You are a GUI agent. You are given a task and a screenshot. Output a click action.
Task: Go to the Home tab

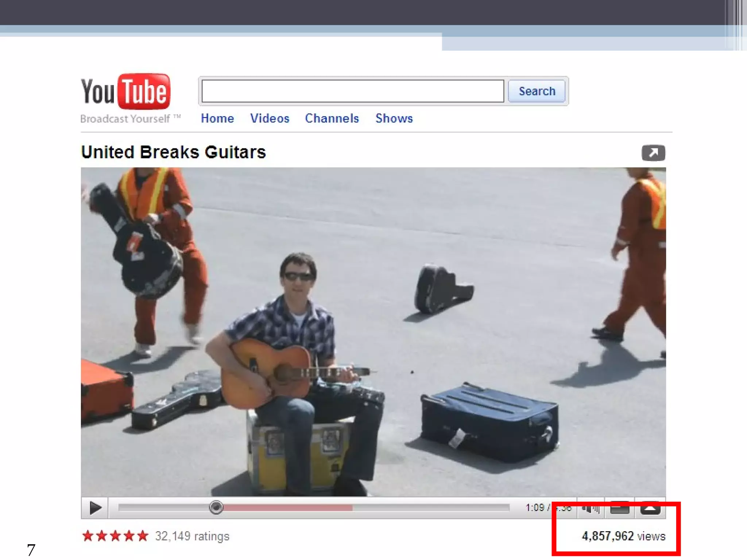click(217, 118)
